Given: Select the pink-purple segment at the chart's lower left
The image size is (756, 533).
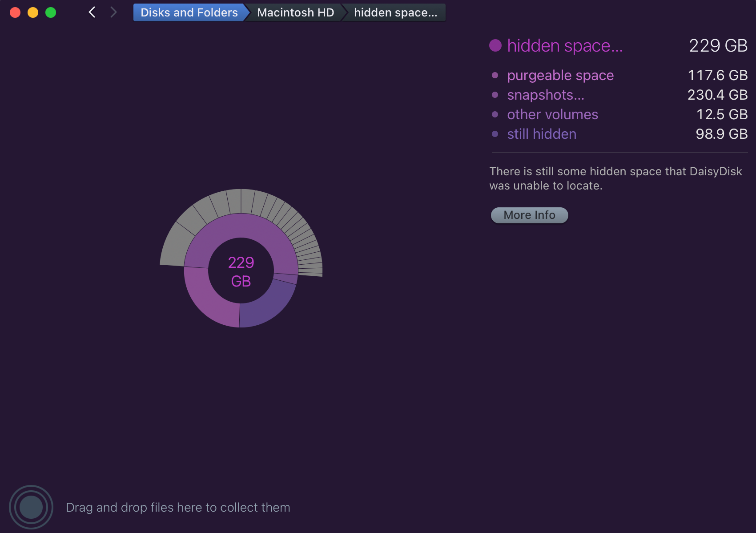Looking at the screenshot, I should click(x=209, y=299).
